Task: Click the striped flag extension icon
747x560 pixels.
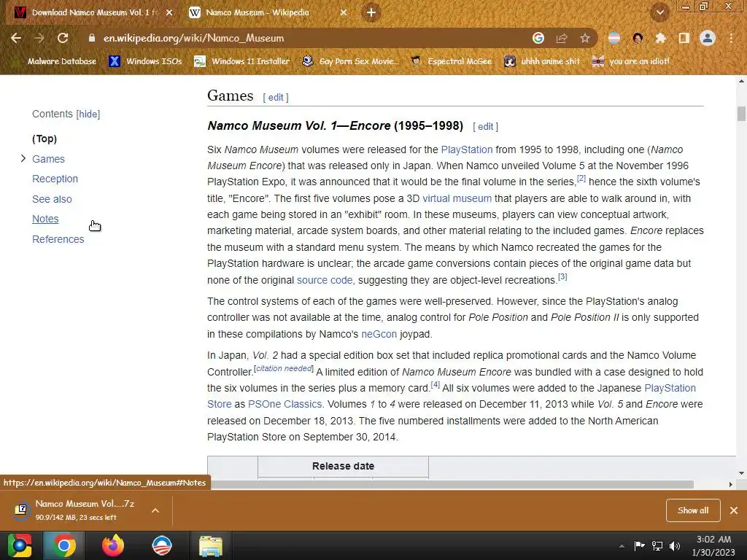Action: coord(614,38)
